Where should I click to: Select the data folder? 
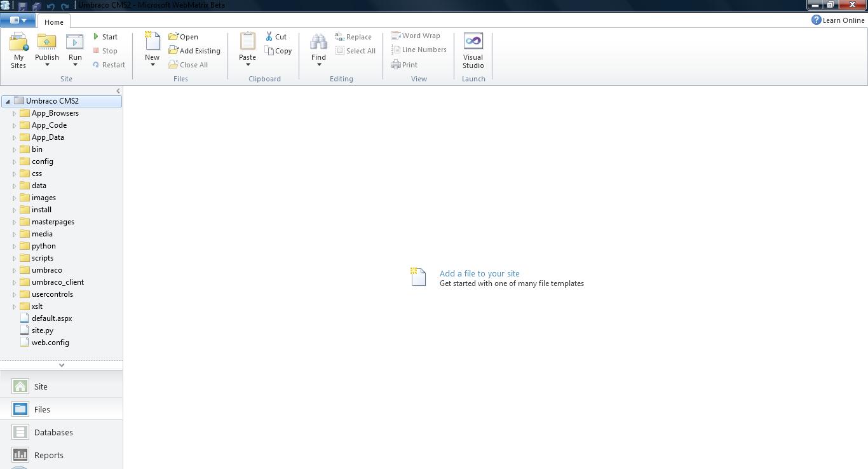coord(39,186)
